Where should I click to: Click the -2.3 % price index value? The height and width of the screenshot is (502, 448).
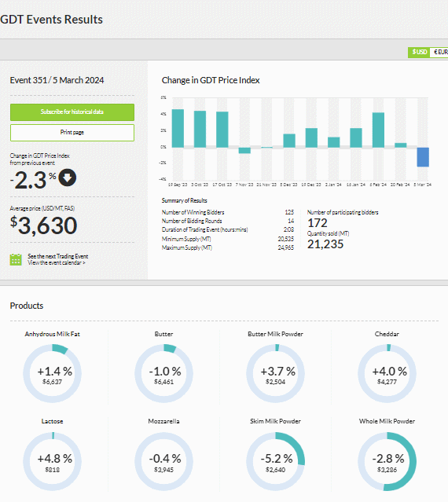[x=33, y=180]
